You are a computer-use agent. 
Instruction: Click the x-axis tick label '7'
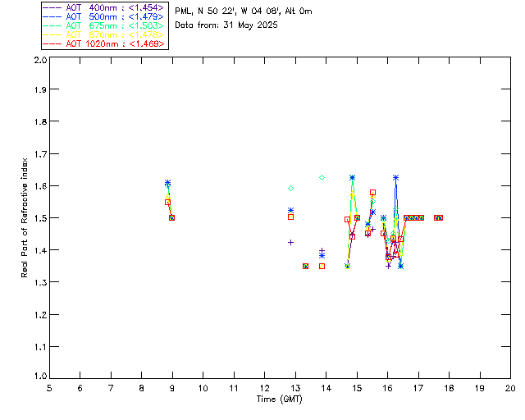[x=111, y=388]
